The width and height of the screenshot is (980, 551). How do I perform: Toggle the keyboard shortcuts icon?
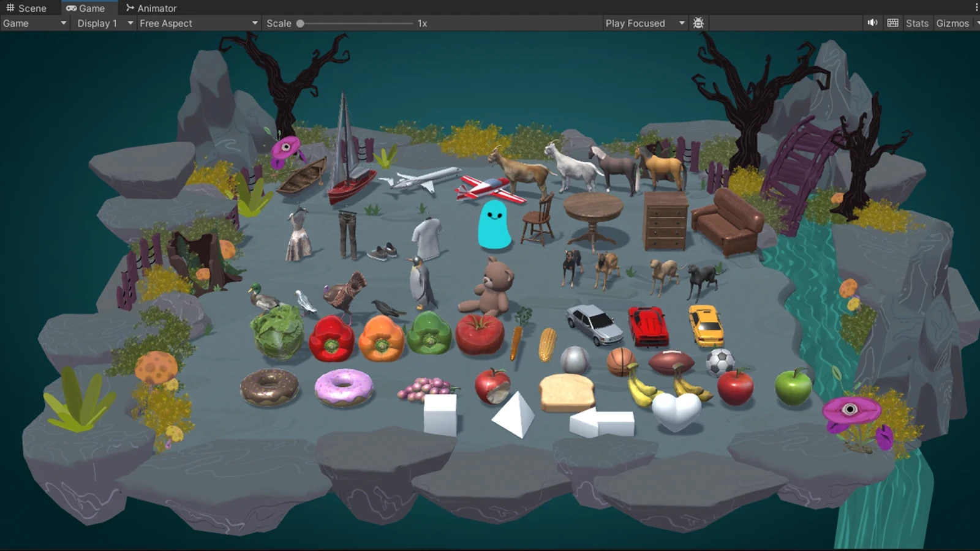[x=893, y=23]
